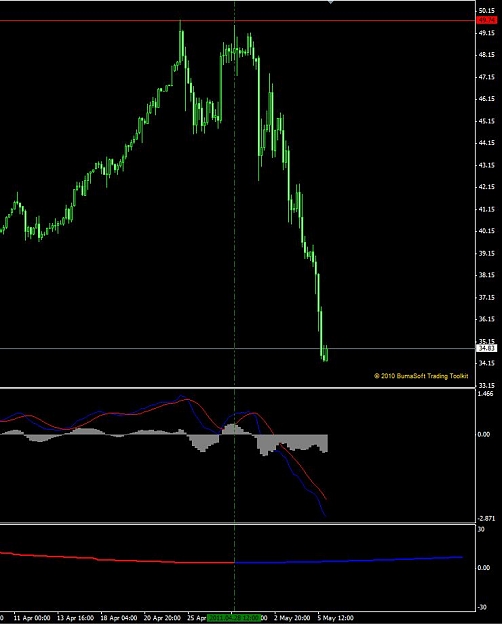Click the 37.15 price axis label
Viewport: 502px width, 625px height.
pos(487,297)
